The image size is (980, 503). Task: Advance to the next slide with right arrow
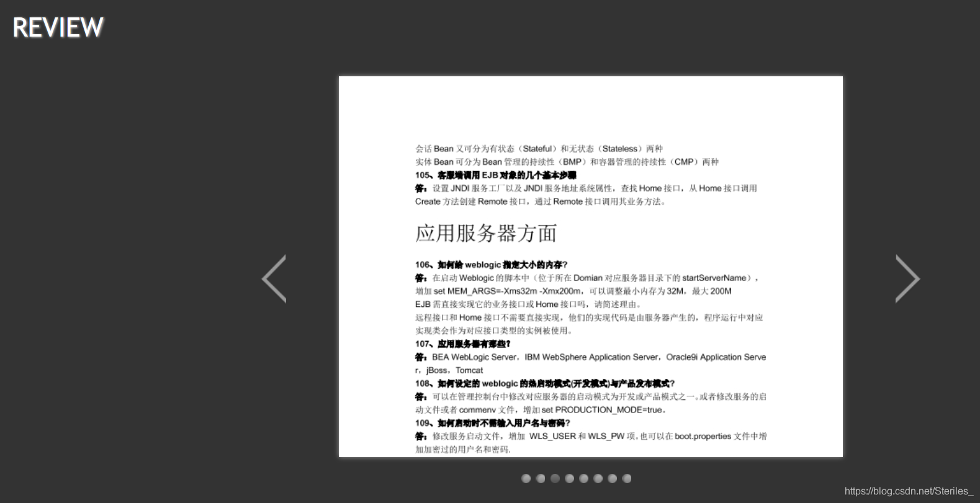click(x=907, y=278)
